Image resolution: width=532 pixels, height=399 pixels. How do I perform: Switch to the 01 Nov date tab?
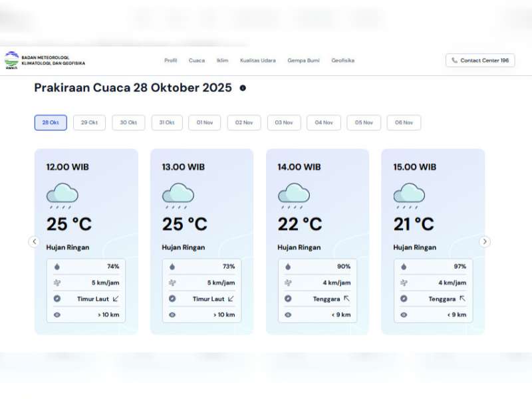coord(204,122)
